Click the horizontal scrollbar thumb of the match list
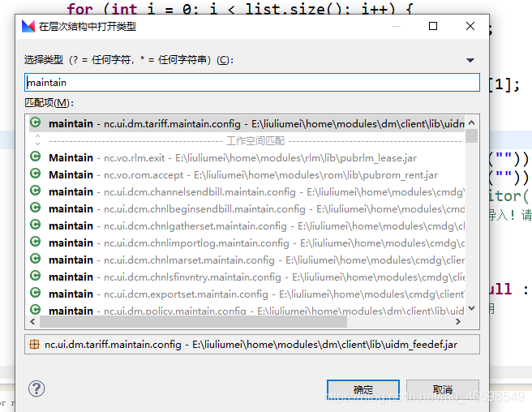The image size is (532, 412). point(193,321)
